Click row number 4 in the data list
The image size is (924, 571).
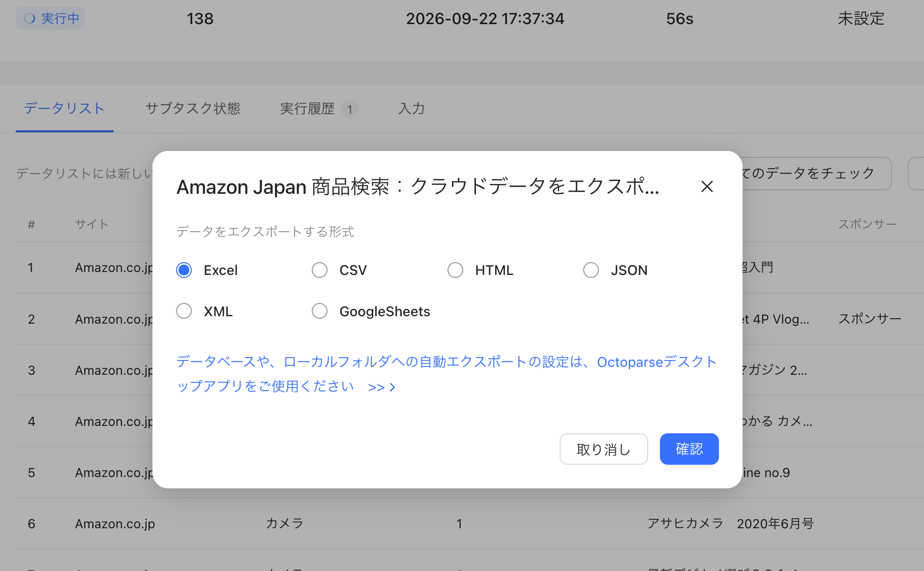[x=31, y=421]
